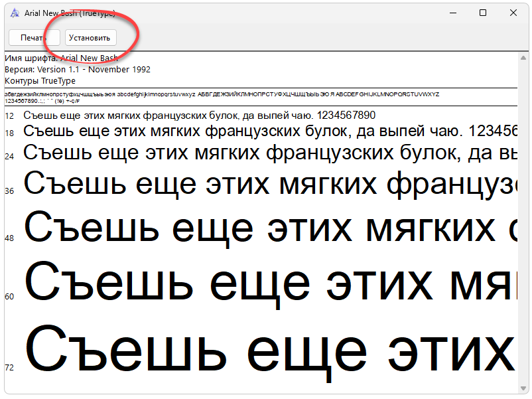Click the Установить (Install) button
532x399 pixels.
pyautogui.click(x=91, y=38)
